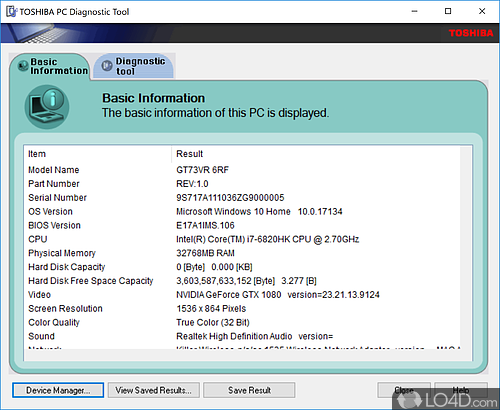Click the Item column header
500x410 pixels.
tap(97, 154)
